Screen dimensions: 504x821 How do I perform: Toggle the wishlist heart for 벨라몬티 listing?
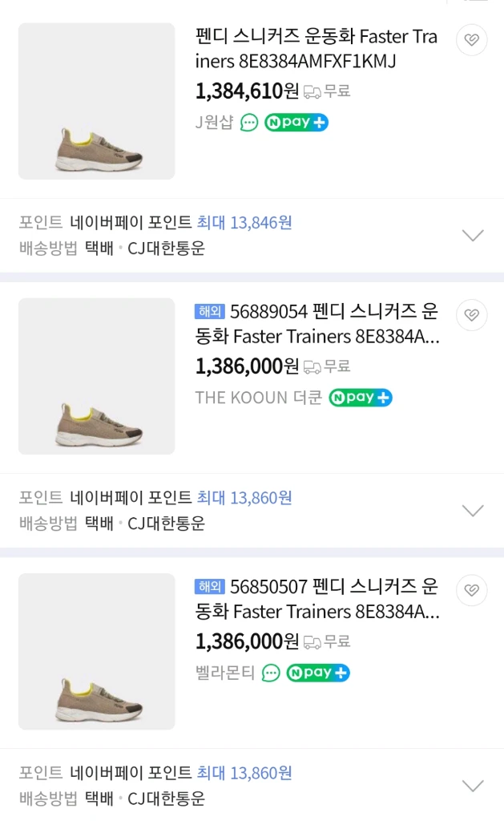point(472,590)
